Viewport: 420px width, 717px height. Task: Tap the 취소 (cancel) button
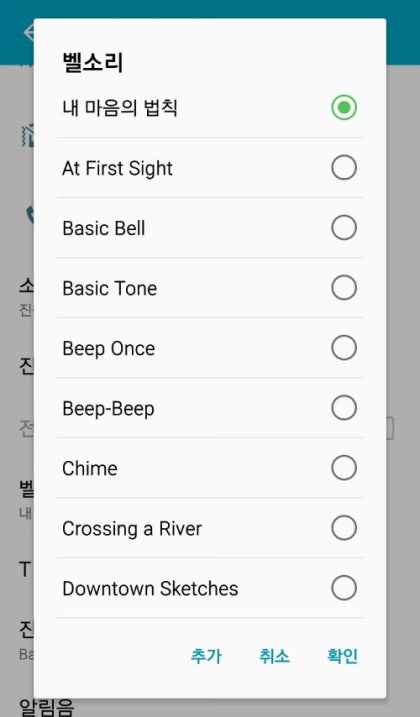point(274,656)
